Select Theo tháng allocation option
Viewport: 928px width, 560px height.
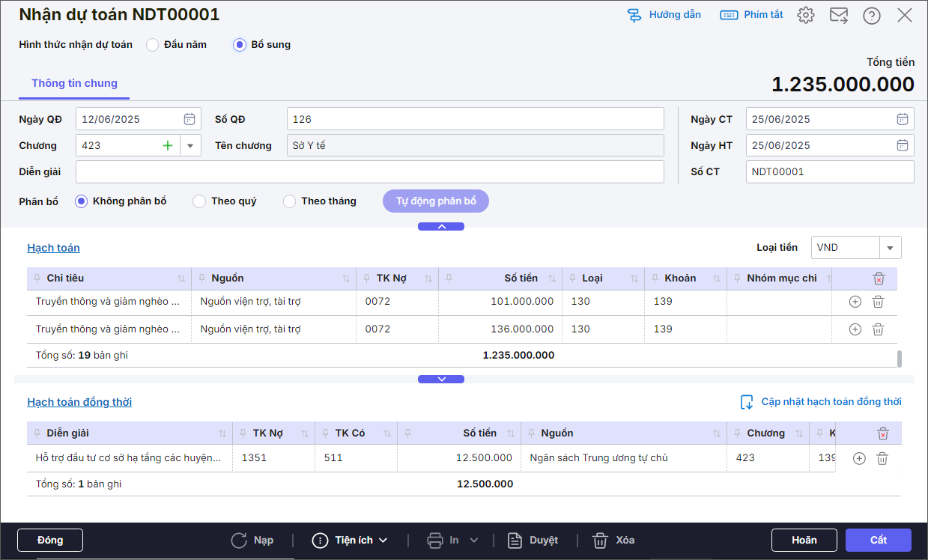click(x=289, y=201)
